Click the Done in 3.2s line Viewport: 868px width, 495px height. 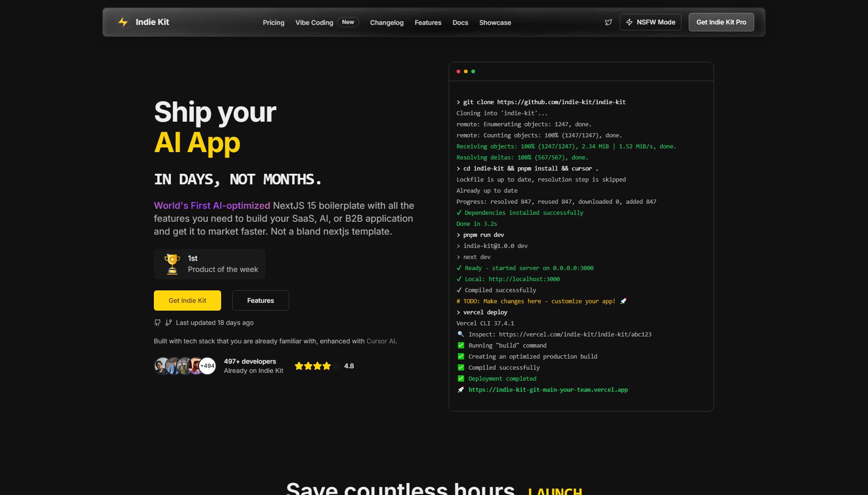click(476, 224)
